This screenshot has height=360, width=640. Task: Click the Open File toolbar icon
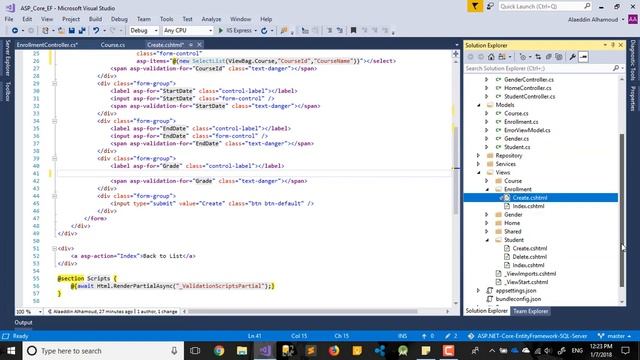pos(61,31)
